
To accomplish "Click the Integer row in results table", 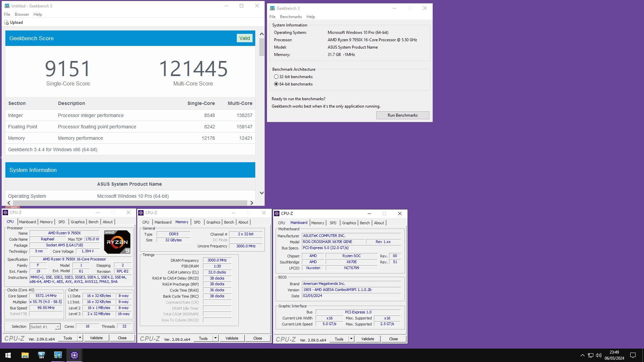I will 130,115.
